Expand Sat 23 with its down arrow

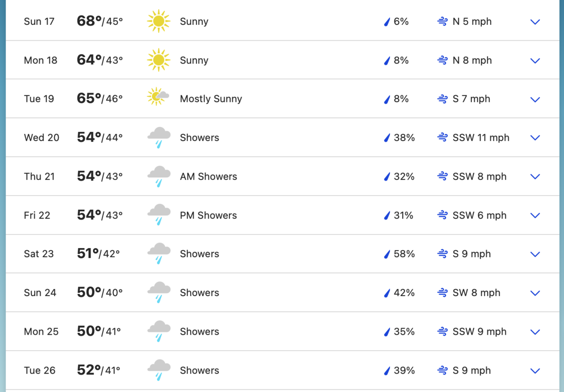535,254
